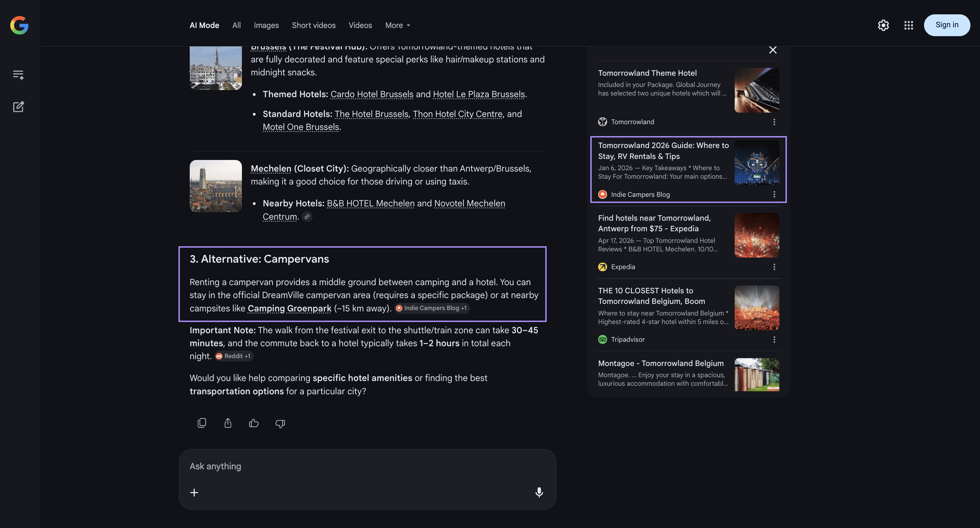
Task: Click the Tripadvisor crowd thumbnail
Action: 757,308
